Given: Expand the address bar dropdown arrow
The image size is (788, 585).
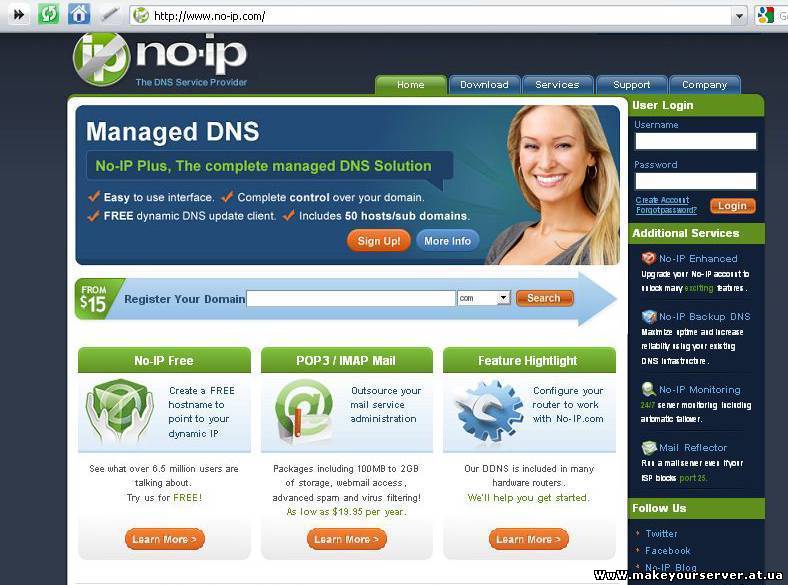Looking at the screenshot, I should point(739,16).
